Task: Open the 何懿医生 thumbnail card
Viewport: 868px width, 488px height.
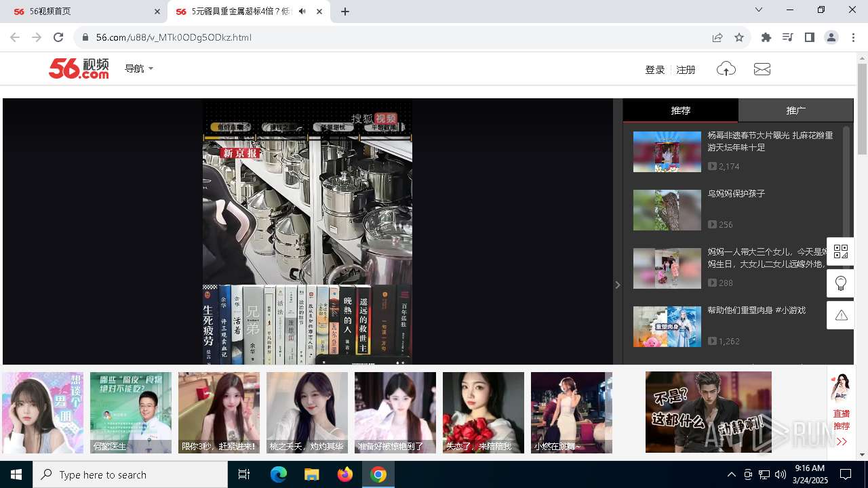Action: point(131,413)
